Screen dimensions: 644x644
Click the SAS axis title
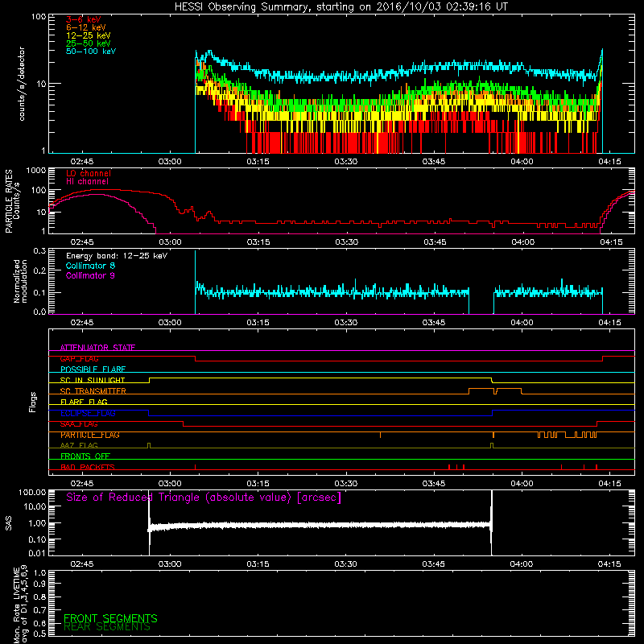click(8, 522)
